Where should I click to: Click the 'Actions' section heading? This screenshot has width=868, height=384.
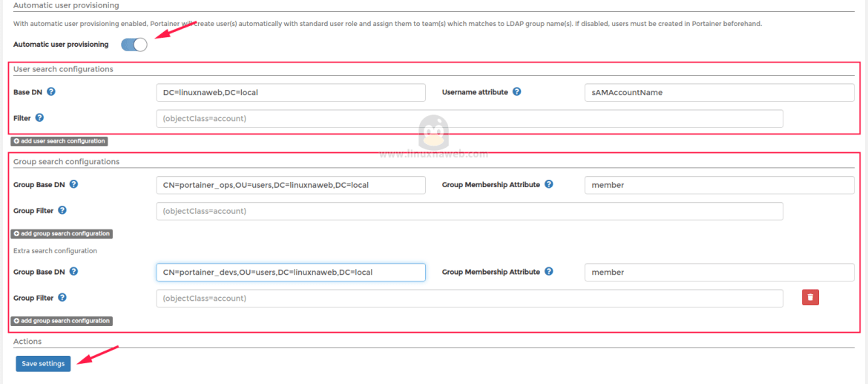coord(27,342)
